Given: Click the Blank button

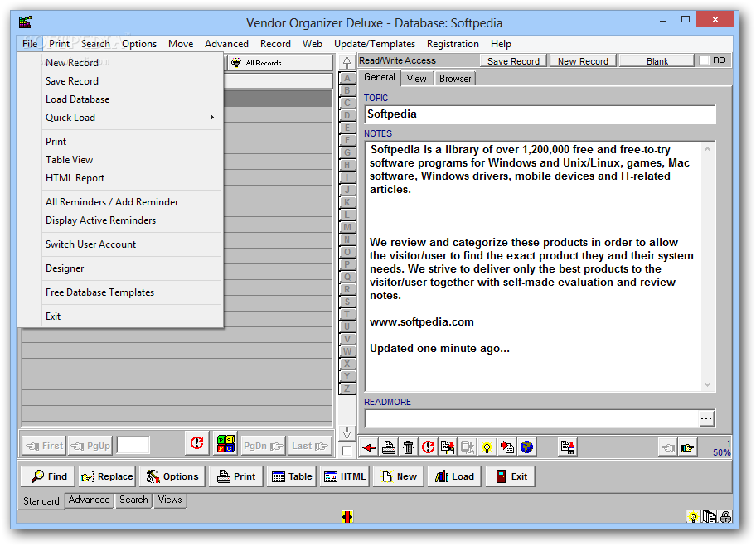Looking at the screenshot, I should pos(657,61).
